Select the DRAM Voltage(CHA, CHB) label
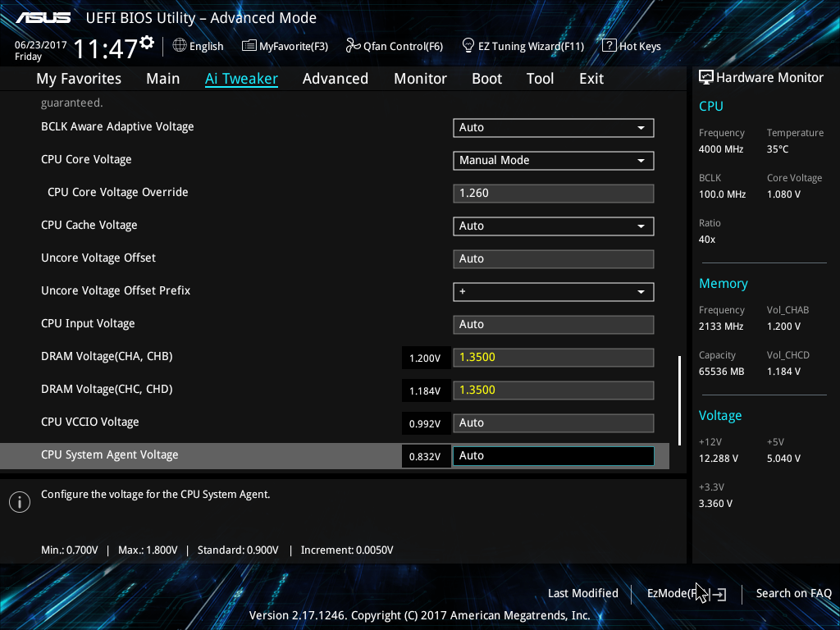 pyautogui.click(x=107, y=356)
